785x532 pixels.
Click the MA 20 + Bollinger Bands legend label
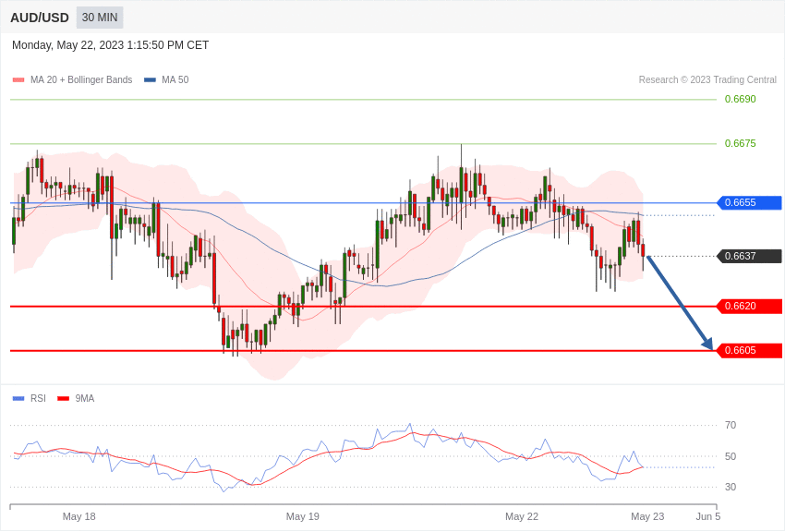[81, 80]
